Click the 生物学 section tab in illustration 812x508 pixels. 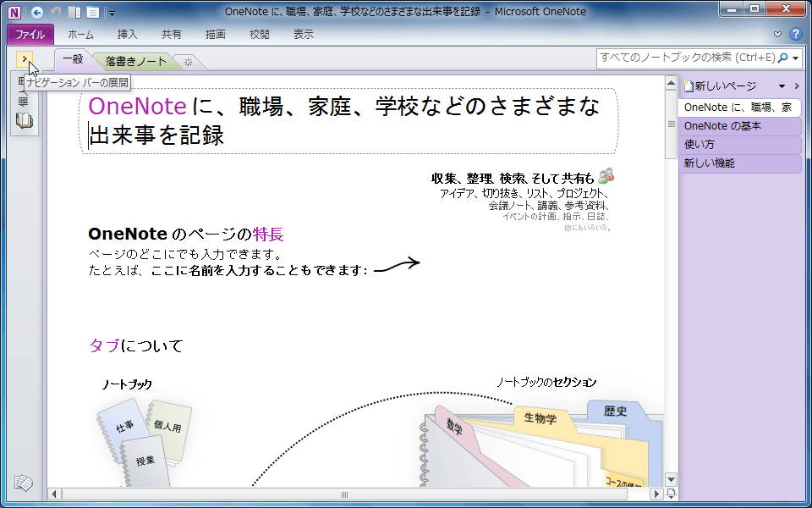[x=540, y=417]
